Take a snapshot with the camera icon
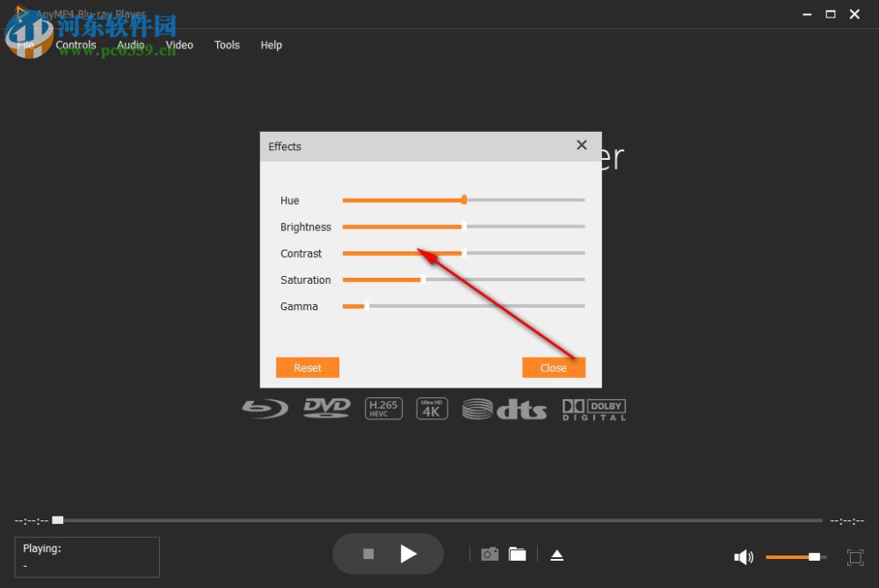This screenshot has height=588, width=879. (x=490, y=555)
